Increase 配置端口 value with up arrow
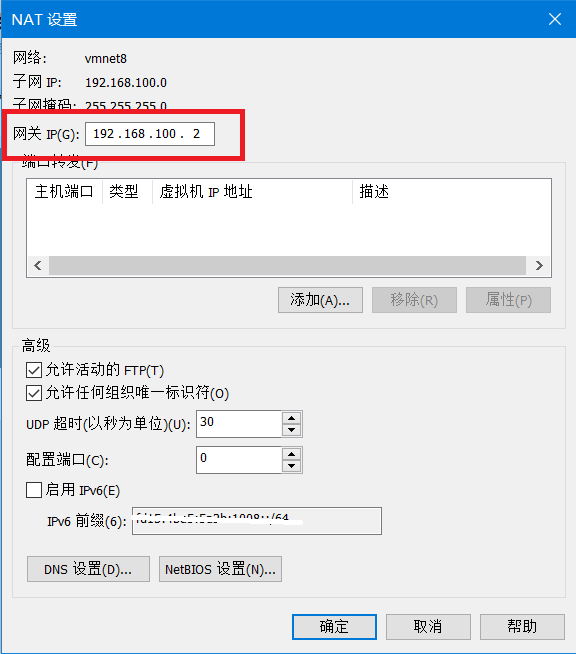This screenshot has height=654, width=576. pos(292,454)
